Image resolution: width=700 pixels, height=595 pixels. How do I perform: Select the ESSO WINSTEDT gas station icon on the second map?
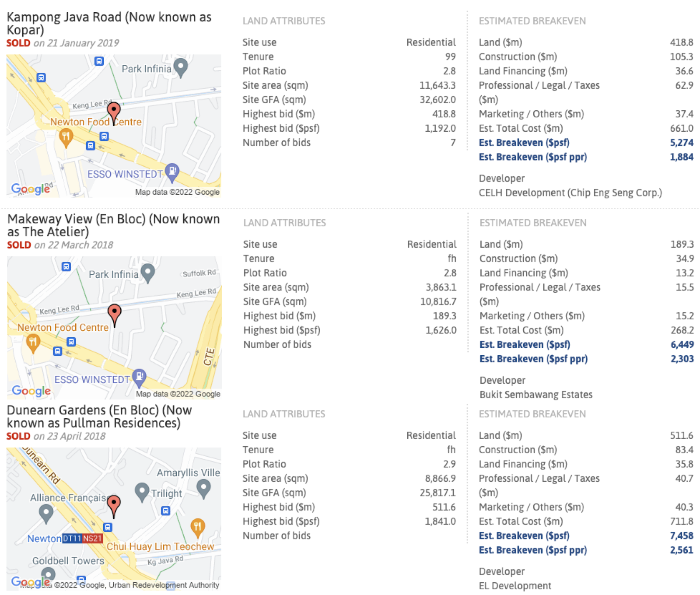click(139, 378)
